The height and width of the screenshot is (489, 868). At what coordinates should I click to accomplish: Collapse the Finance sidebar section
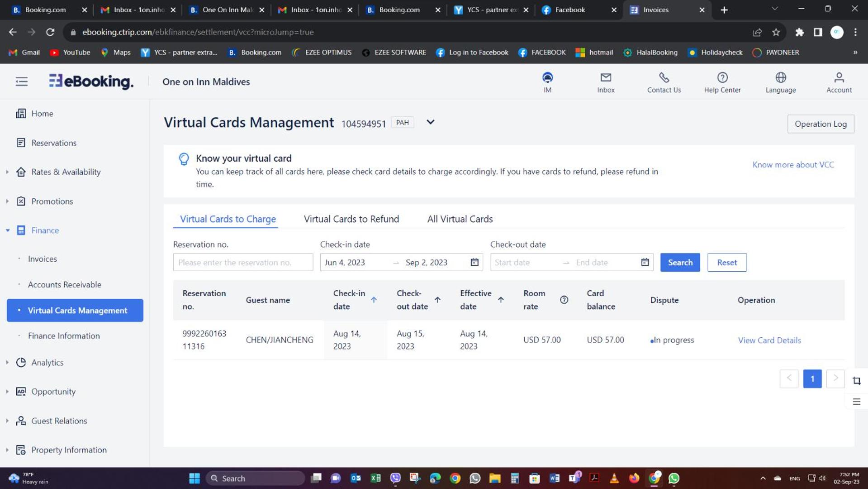click(x=8, y=230)
